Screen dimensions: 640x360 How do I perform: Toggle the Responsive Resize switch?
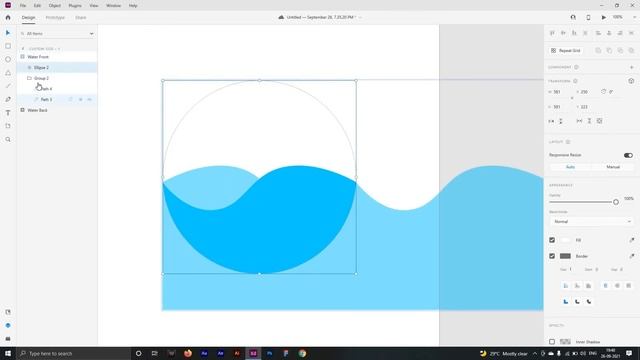(628, 155)
